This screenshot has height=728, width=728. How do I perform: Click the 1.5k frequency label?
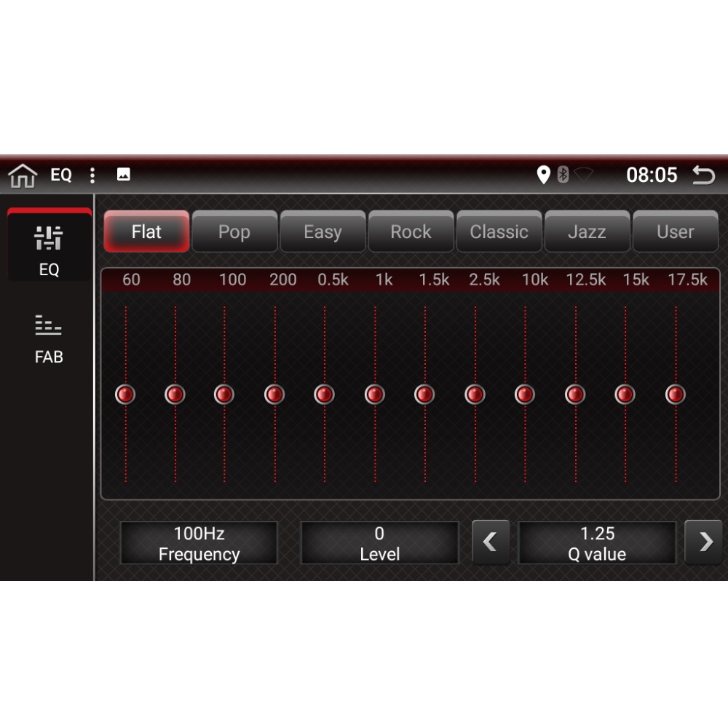coord(434,280)
